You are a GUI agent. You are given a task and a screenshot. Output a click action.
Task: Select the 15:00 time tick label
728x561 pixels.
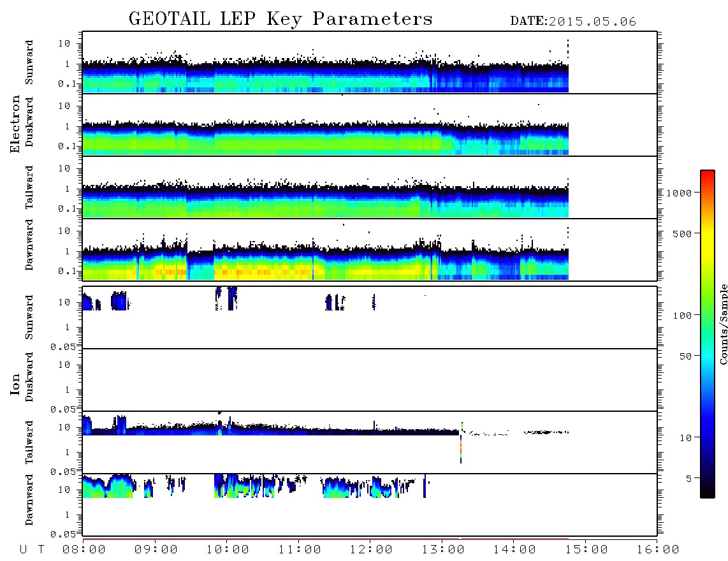coord(586,550)
